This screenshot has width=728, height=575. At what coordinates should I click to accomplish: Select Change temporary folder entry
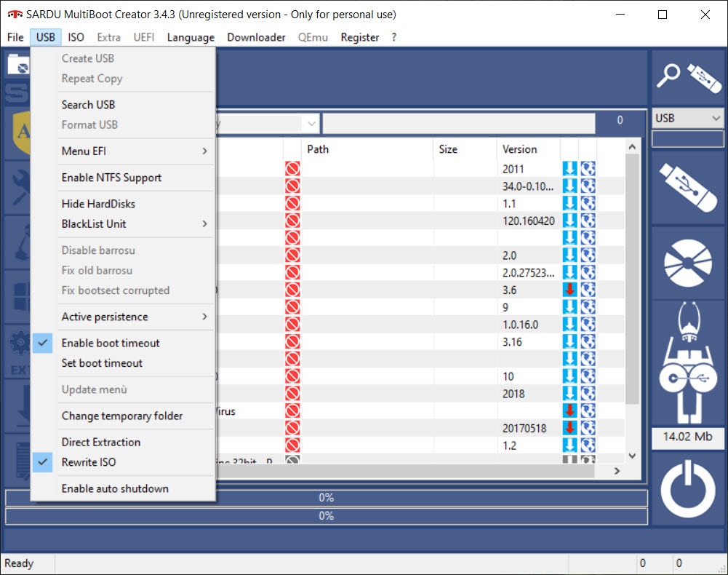click(123, 416)
